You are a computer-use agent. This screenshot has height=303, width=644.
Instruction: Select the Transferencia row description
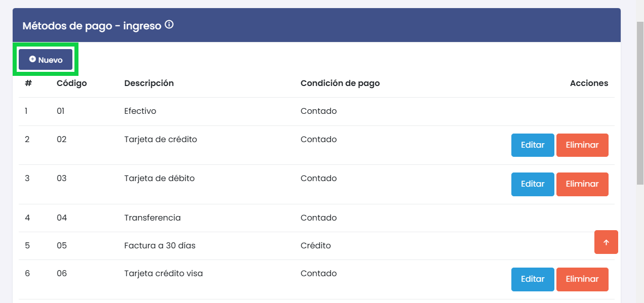pos(152,218)
